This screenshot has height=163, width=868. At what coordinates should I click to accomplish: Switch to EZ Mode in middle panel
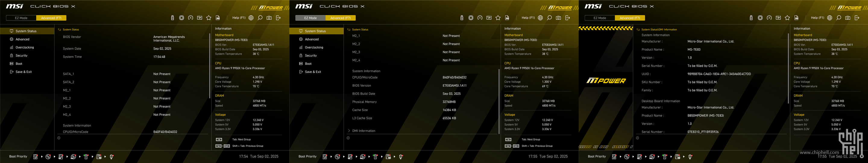(310, 18)
